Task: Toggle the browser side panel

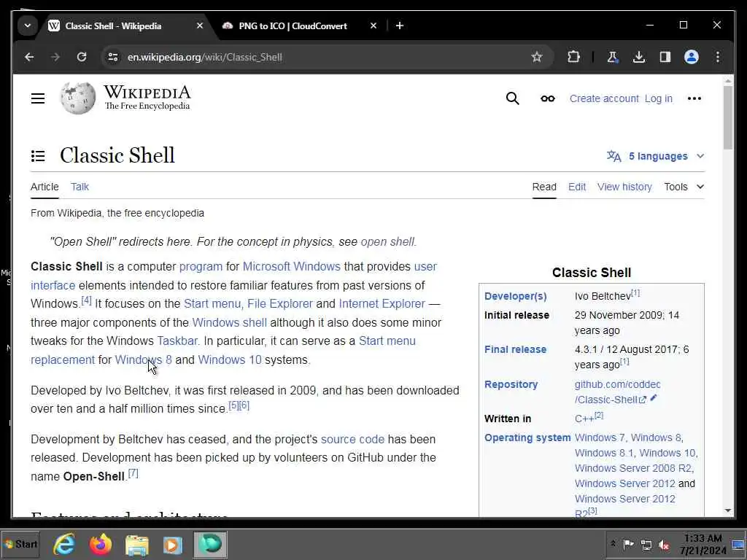Action: point(665,57)
